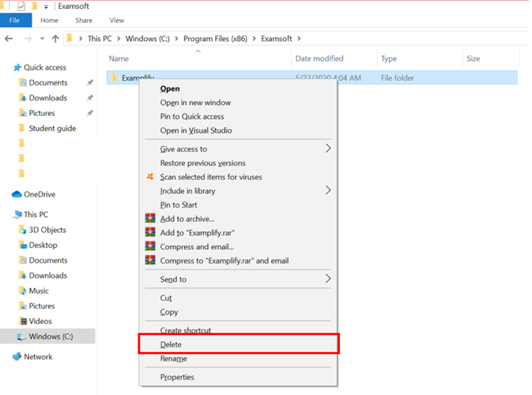The height and width of the screenshot is (395, 532).
Task: Click the Up one level arrow
Action: point(55,39)
